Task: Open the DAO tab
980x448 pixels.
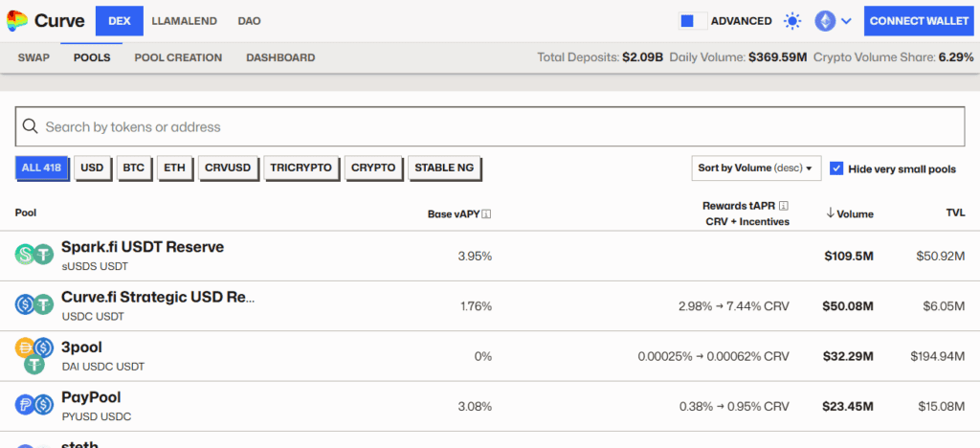Action: 250,21
